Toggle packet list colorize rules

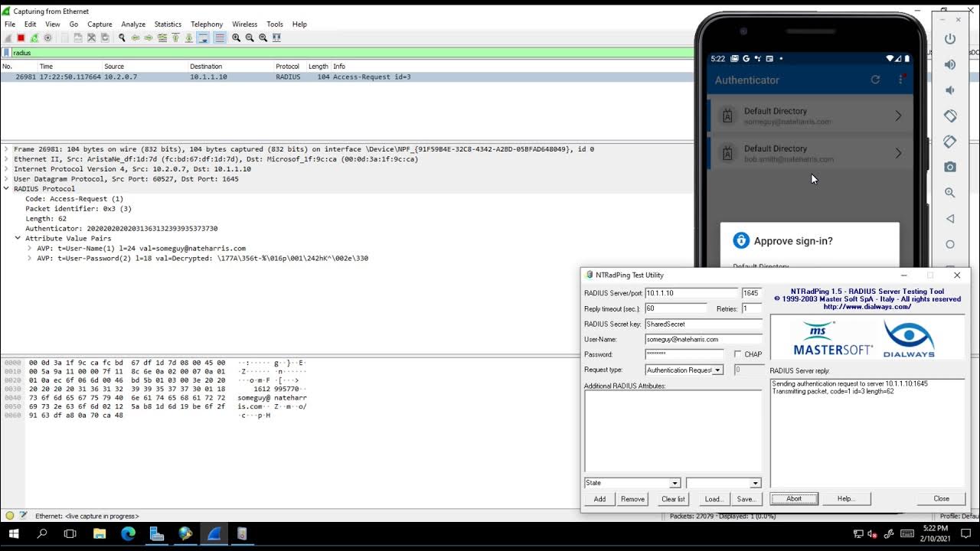(x=220, y=37)
